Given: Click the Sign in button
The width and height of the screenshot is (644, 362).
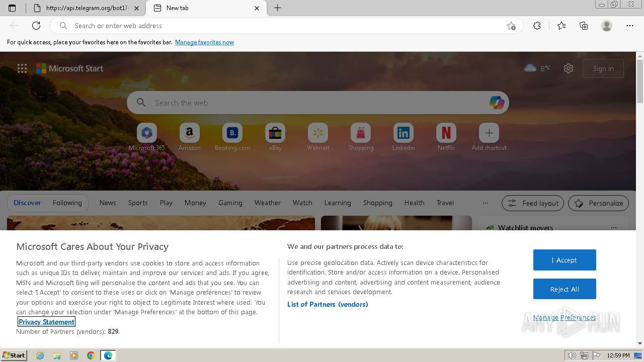Looking at the screenshot, I should (x=603, y=68).
